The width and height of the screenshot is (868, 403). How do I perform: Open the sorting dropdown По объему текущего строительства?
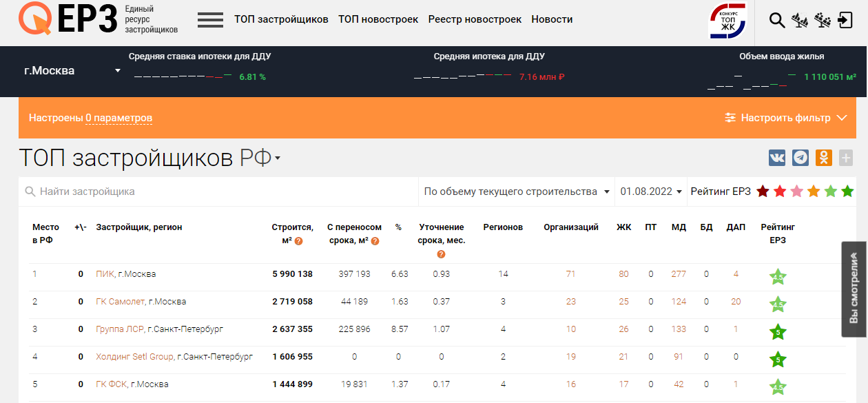pos(517,192)
